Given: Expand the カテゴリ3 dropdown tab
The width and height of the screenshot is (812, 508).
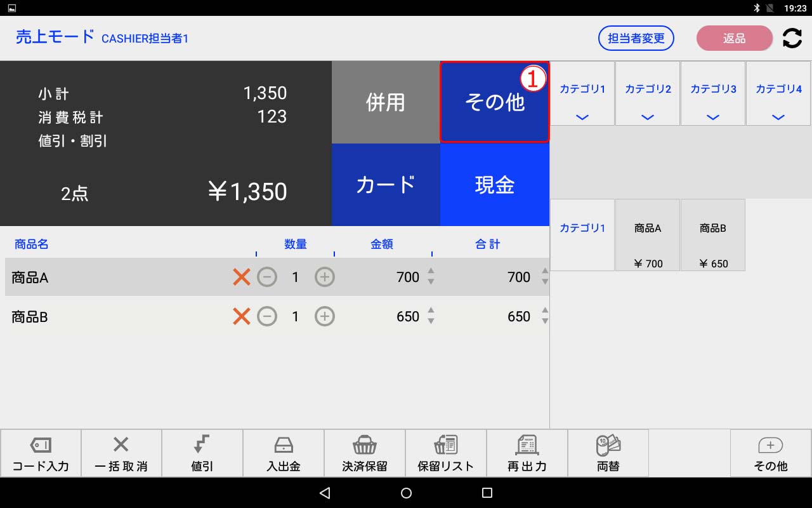Looking at the screenshot, I should pos(713,93).
